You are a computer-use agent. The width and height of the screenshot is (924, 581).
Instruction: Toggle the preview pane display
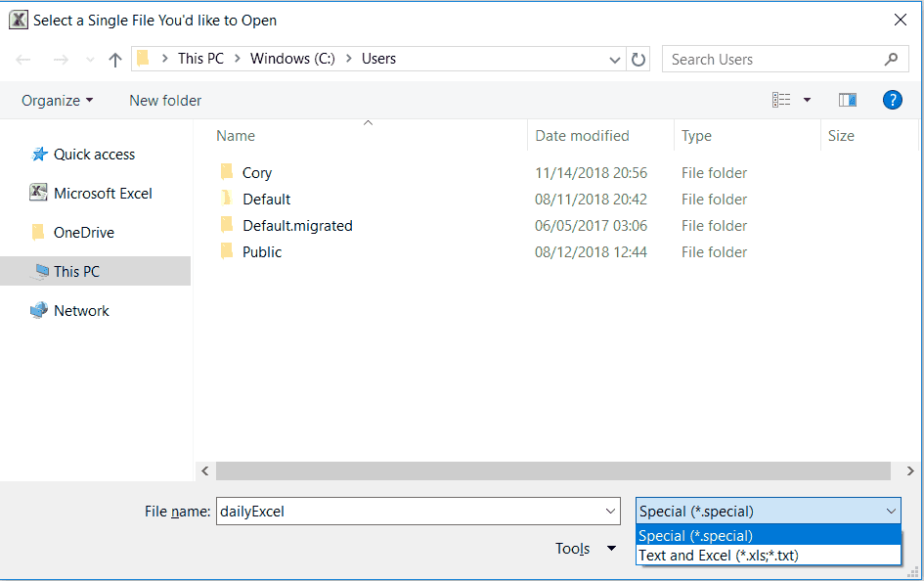tap(847, 99)
